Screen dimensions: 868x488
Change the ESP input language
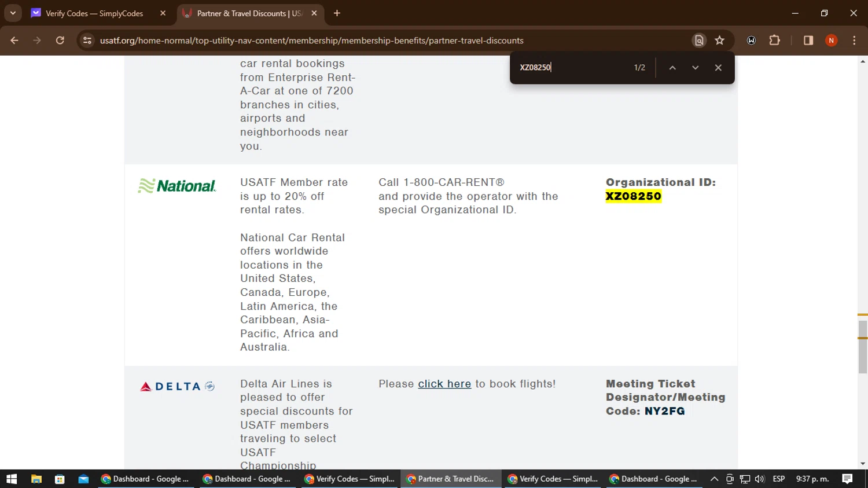click(x=779, y=479)
